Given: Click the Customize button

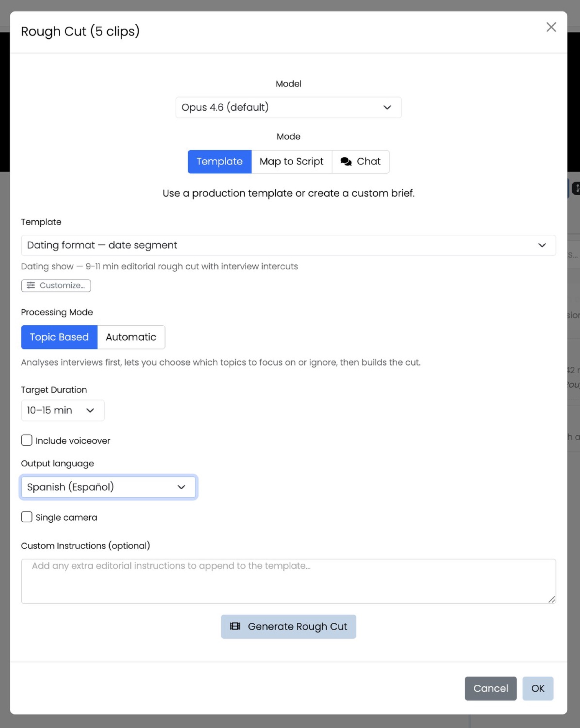Looking at the screenshot, I should coord(56,285).
